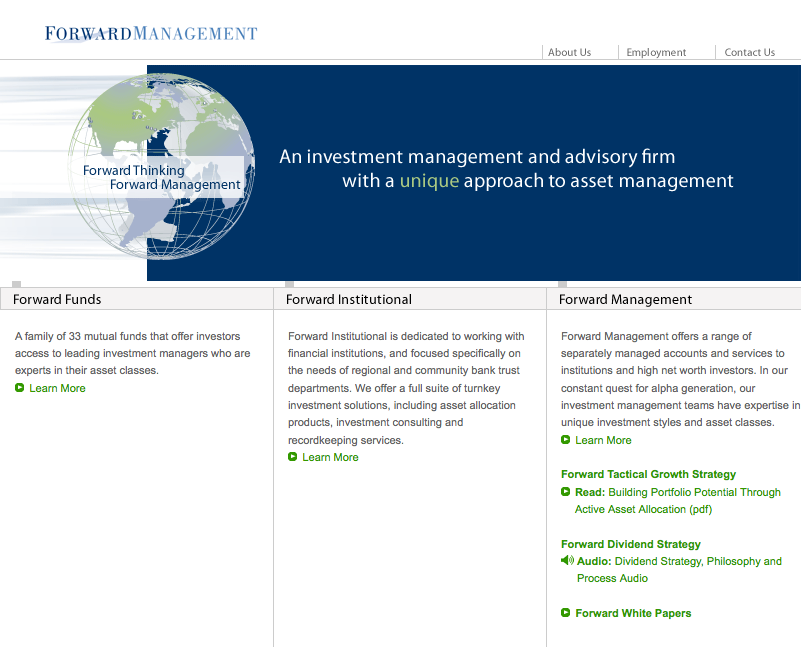
Task: Click the speaker audio icon
Action: (x=567, y=561)
